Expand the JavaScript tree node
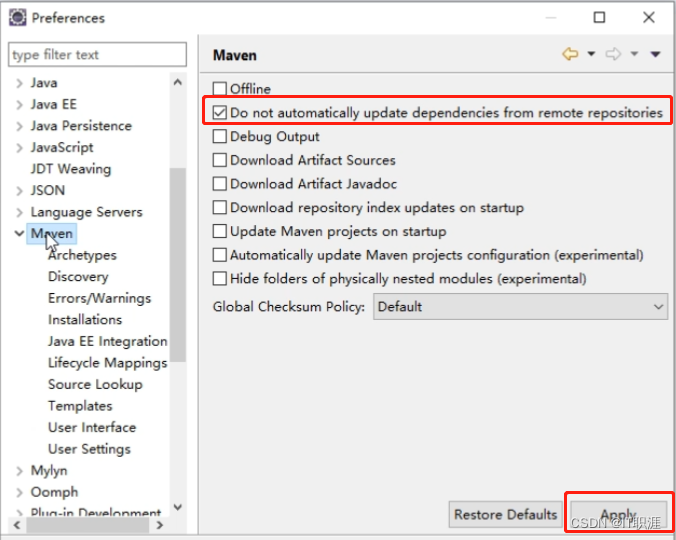Viewport: 676px width, 540px height. coord(19,147)
